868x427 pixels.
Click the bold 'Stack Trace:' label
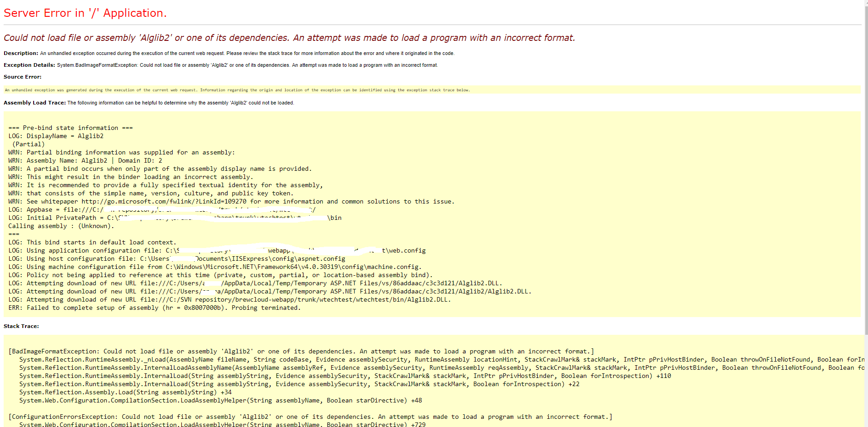[21, 326]
